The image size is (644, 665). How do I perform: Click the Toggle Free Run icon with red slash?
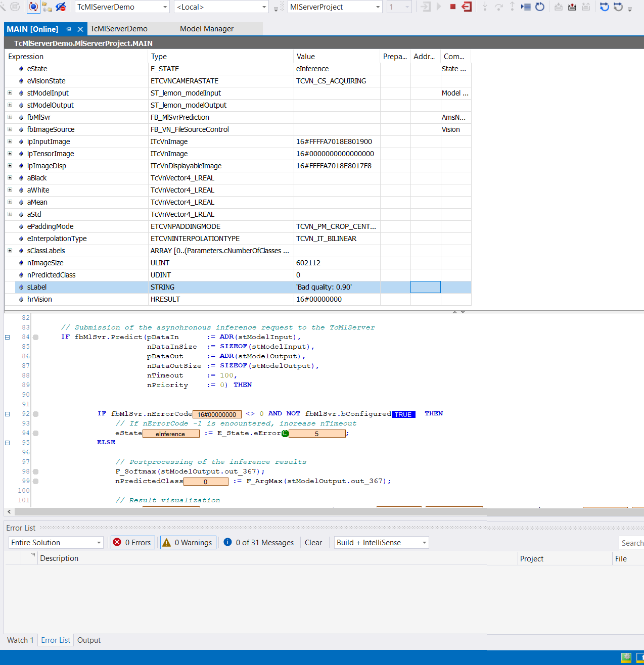[61, 7]
